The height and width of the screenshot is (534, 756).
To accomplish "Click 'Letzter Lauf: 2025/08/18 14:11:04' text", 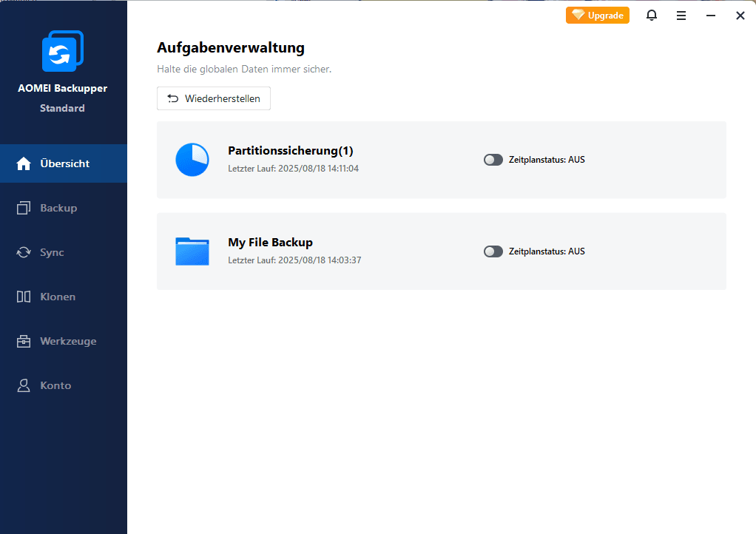I will (293, 168).
